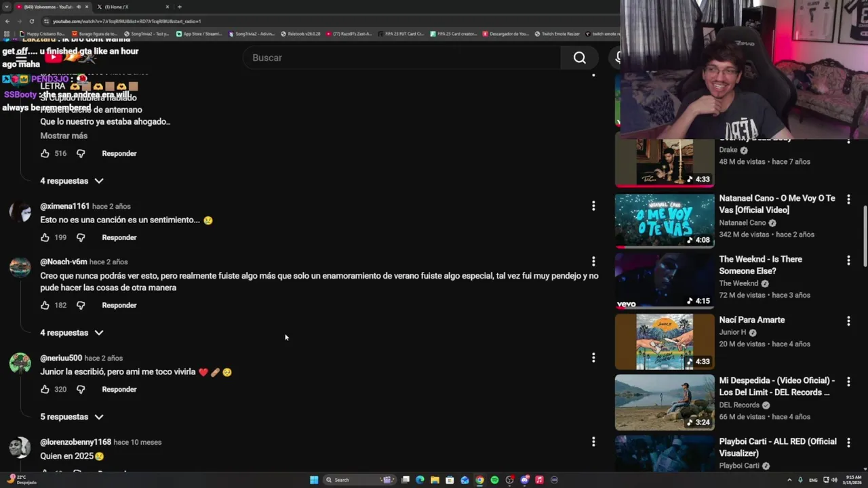Viewport: 868px width, 488px height.
Task: Like the @Noach-v6m comment
Action: click(45, 305)
